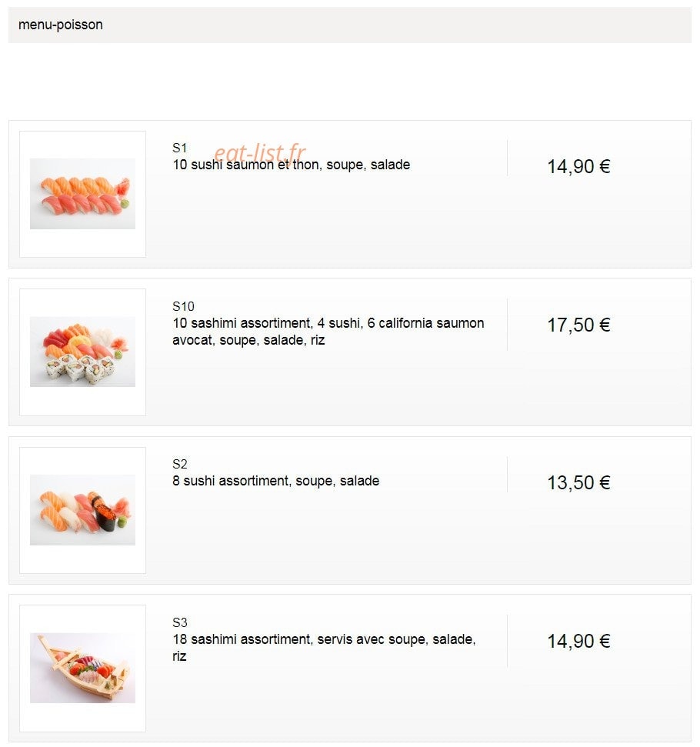The height and width of the screenshot is (747, 700).
Task: Click the S3 price showing 14,90 €
Action: [578, 642]
